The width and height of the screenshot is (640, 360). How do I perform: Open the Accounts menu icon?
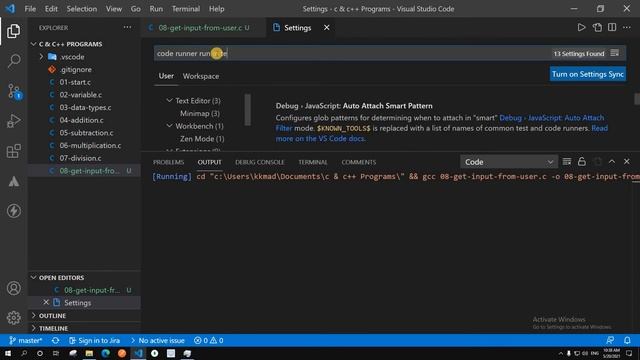[x=13, y=288]
